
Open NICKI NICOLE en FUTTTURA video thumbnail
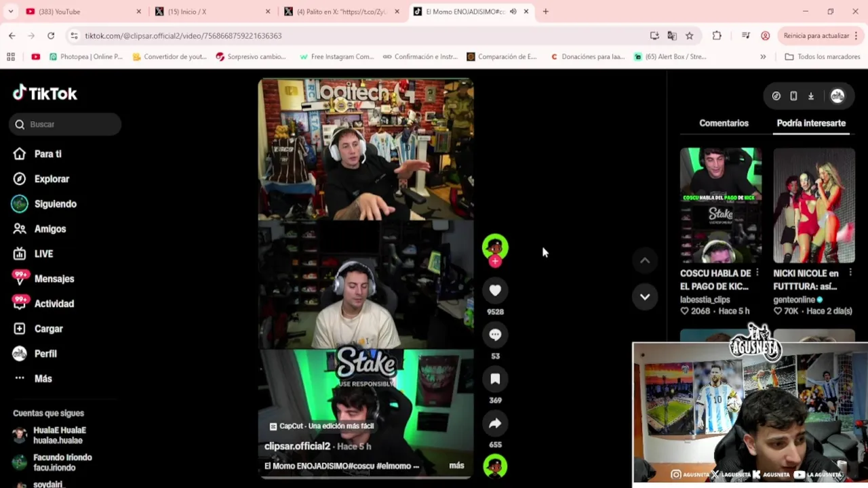814,205
